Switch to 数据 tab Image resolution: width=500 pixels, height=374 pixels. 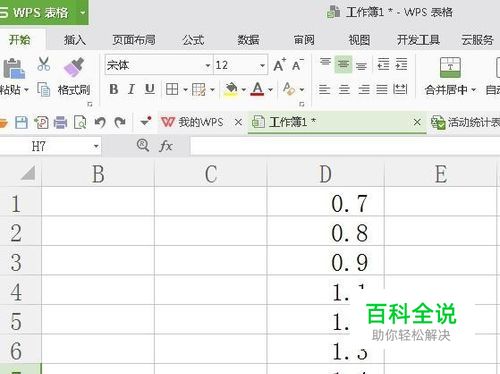248,40
